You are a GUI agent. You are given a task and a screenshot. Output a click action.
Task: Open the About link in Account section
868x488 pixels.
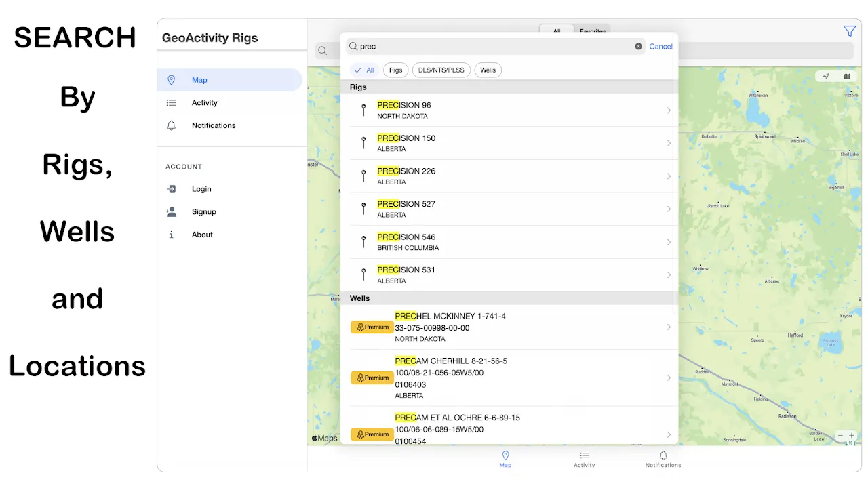[x=202, y=235]
